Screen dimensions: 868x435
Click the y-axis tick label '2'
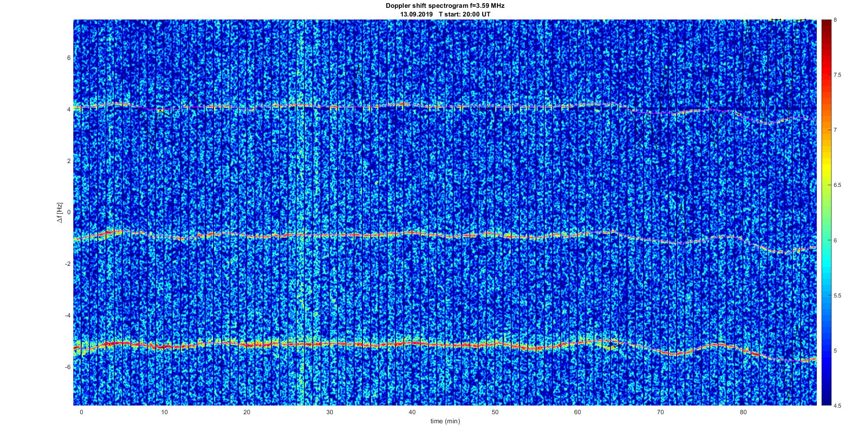coord(69,161)
